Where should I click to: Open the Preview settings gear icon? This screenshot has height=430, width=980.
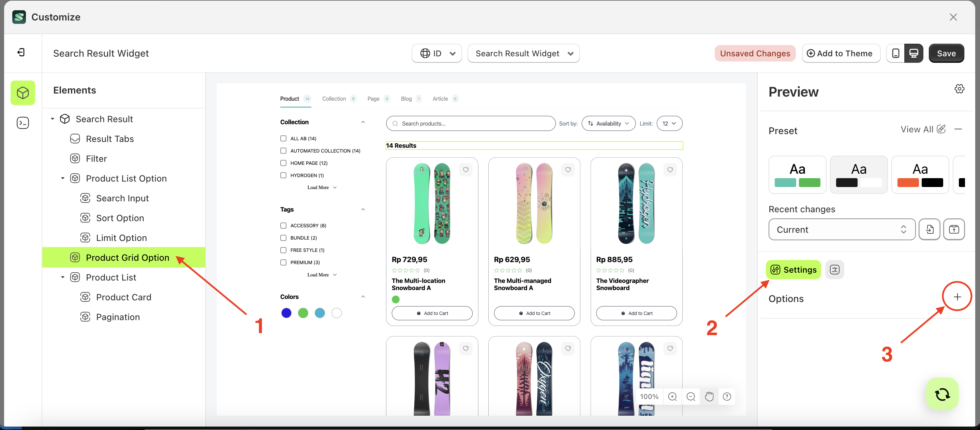point(960,88)
